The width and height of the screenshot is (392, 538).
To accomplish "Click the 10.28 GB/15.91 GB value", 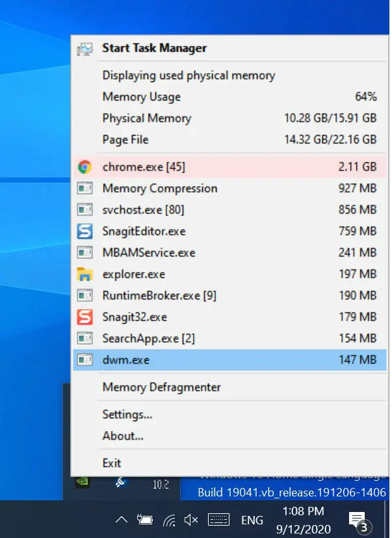I will (330, 118).
